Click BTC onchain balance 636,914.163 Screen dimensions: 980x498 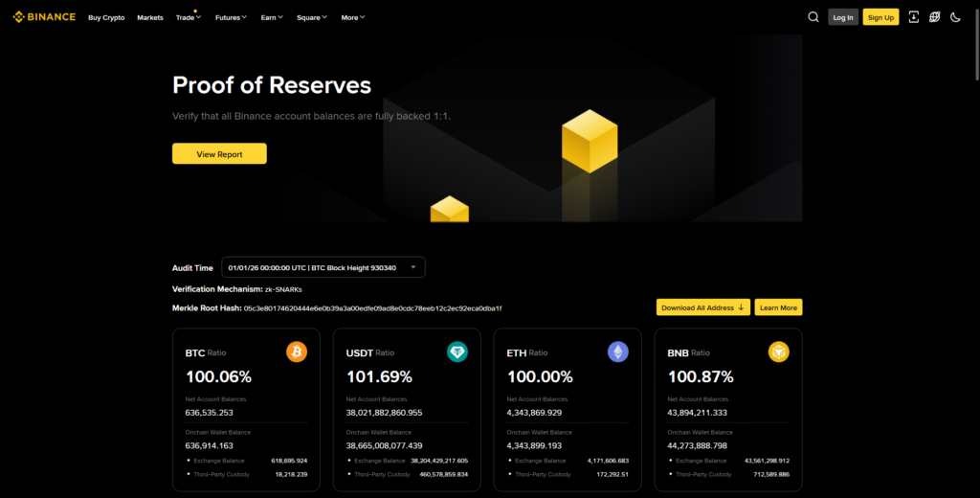tap(210, 446)
